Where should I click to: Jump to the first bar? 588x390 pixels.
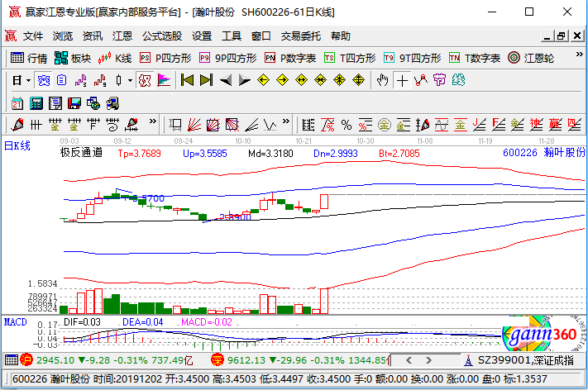tap(187, 80)
